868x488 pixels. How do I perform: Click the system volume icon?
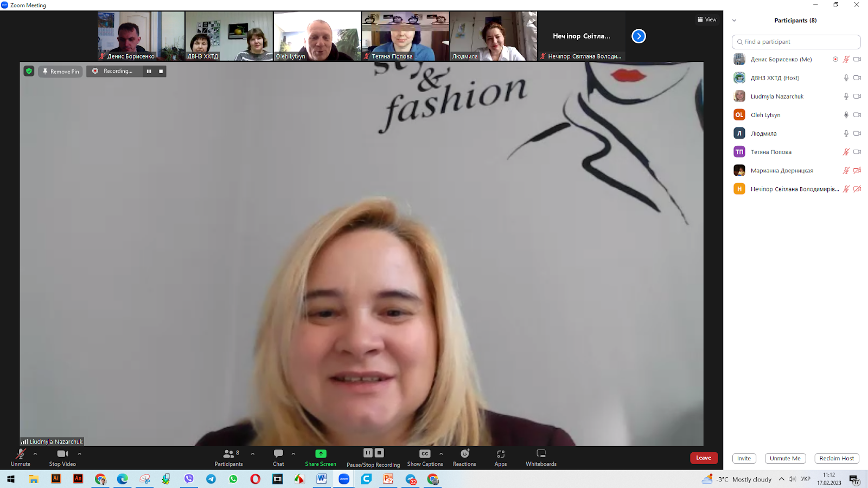coord(792,479)
